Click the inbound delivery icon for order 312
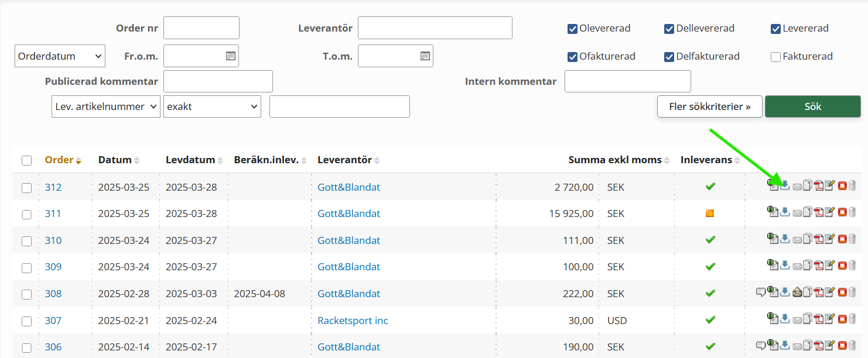The height and width of the screenshot is (358, 868). tap(785, 186)
